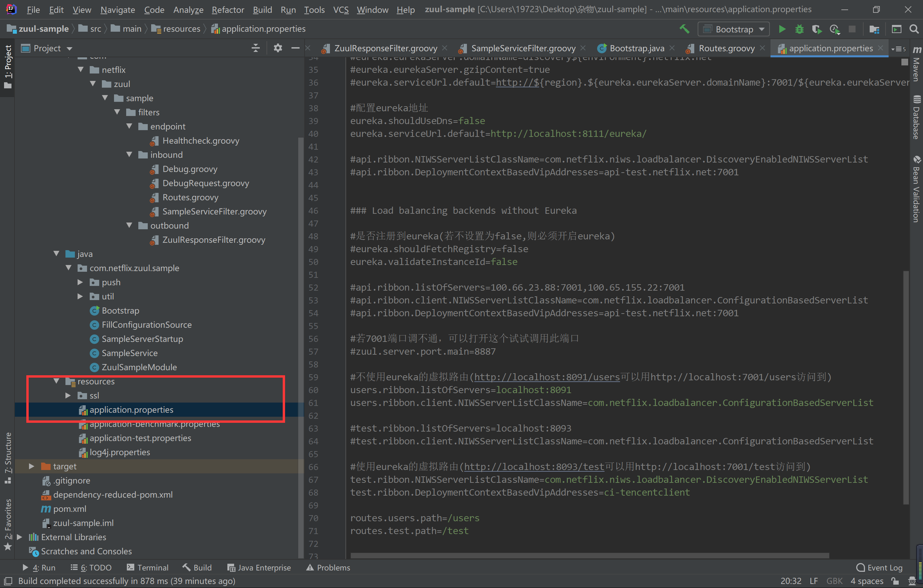Open Project panel settings gear
923x588 pixels.
278,48
